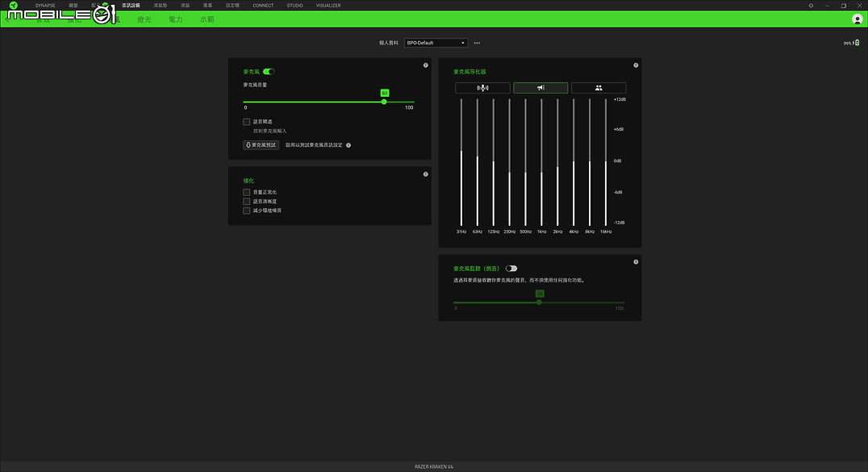The width and height of the screenshot is (868, 472).
Task: Click the 31Hz equalizer band slider
Action: pyautogui.click(x=461, y=161)
